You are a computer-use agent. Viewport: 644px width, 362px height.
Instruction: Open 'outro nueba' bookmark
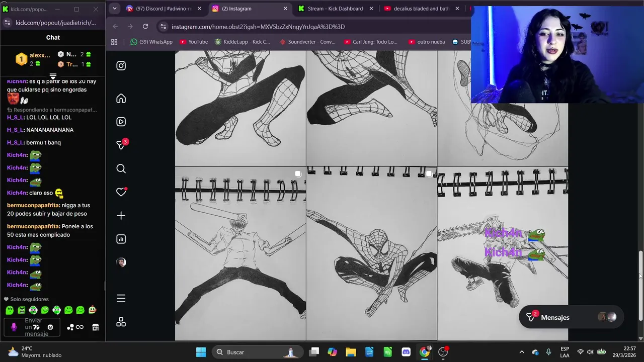click(427, 42)
